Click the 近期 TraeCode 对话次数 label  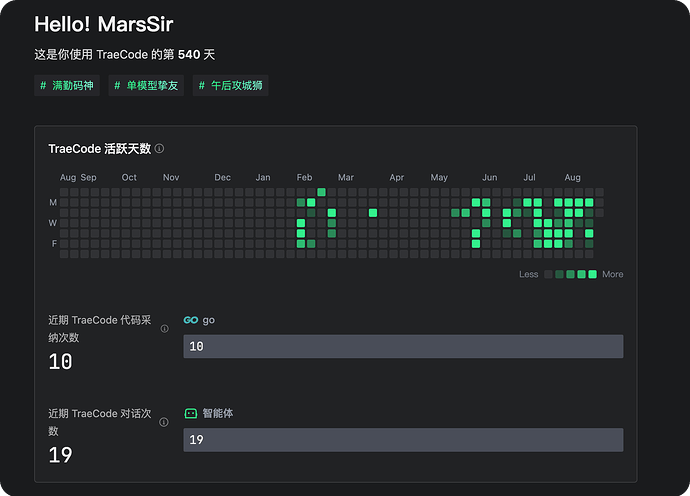pyautogui.click(x=100, y=422)
